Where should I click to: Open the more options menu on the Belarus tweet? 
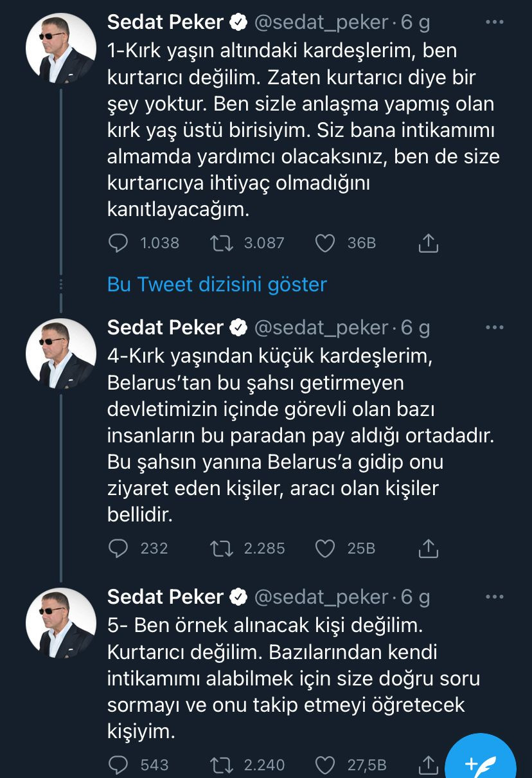[x=494, y=327]
